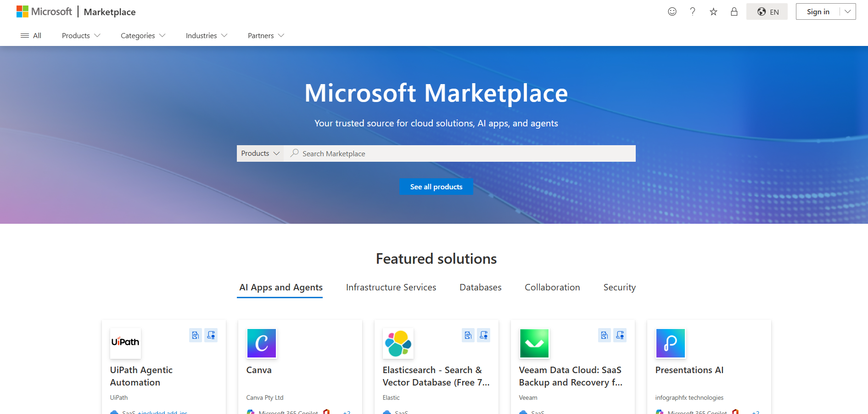Click the Microsoft logo
The width and height of the screenshot is (868, 414).
pyautogui.click(x=44, y=11)
